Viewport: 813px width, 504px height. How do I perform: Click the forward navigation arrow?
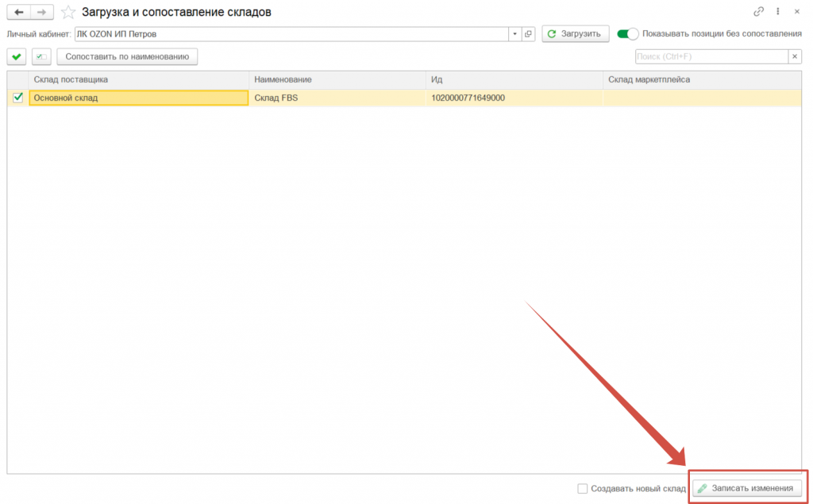pyautogui.click(x=42, y=12)
